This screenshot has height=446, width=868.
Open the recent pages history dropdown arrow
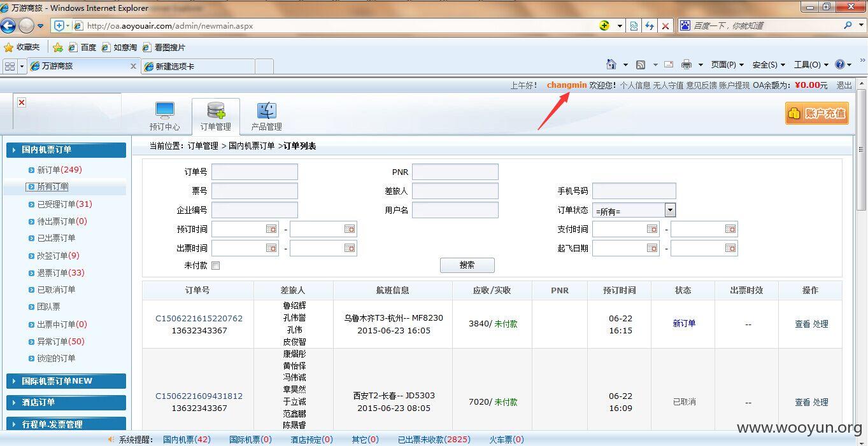point(41,26)
